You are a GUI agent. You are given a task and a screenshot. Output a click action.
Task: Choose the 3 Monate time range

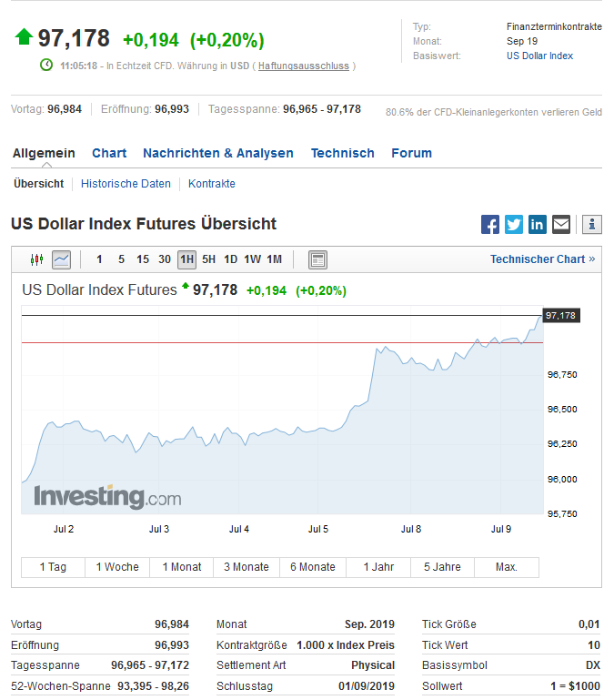click(x=247, y=567)
